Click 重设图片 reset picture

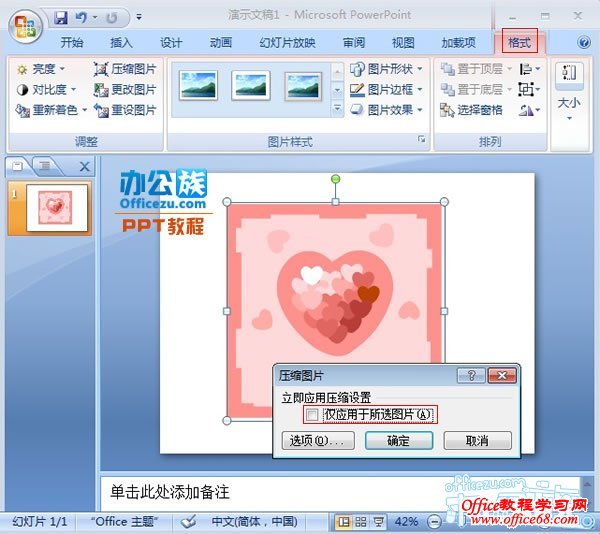(x=125, y=111)
